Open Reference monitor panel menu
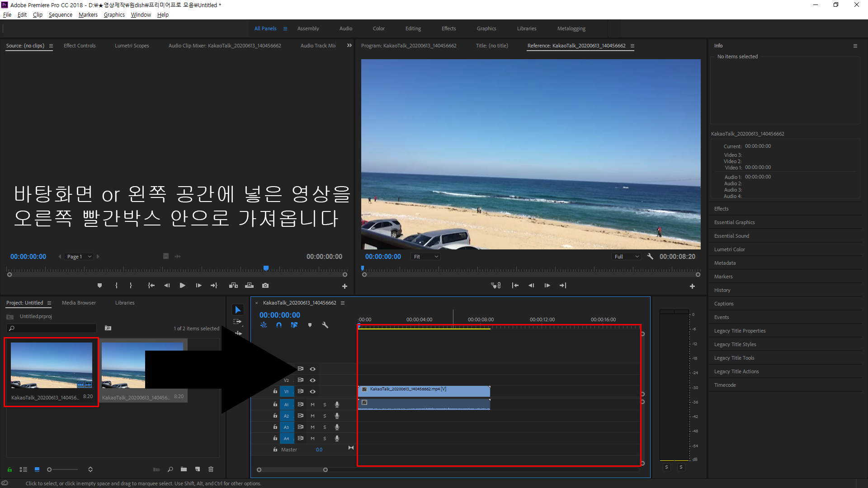 [632, 46]
